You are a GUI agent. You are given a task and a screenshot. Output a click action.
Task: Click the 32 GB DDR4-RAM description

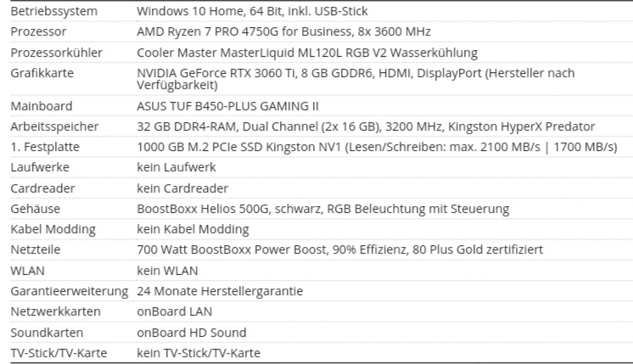(366, 127)
